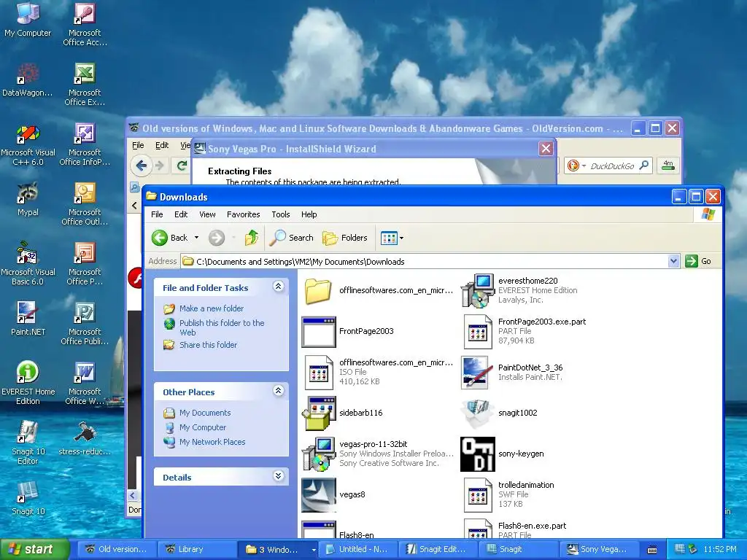The image size is (747, 560).
Task: Open Help menu in Downloads window
Action: [x=309, y=214]
